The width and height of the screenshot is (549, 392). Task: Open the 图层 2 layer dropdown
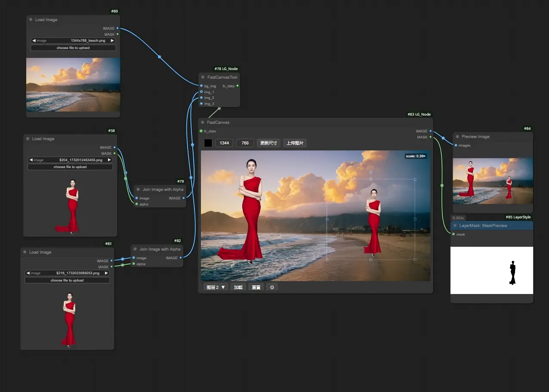216,287
